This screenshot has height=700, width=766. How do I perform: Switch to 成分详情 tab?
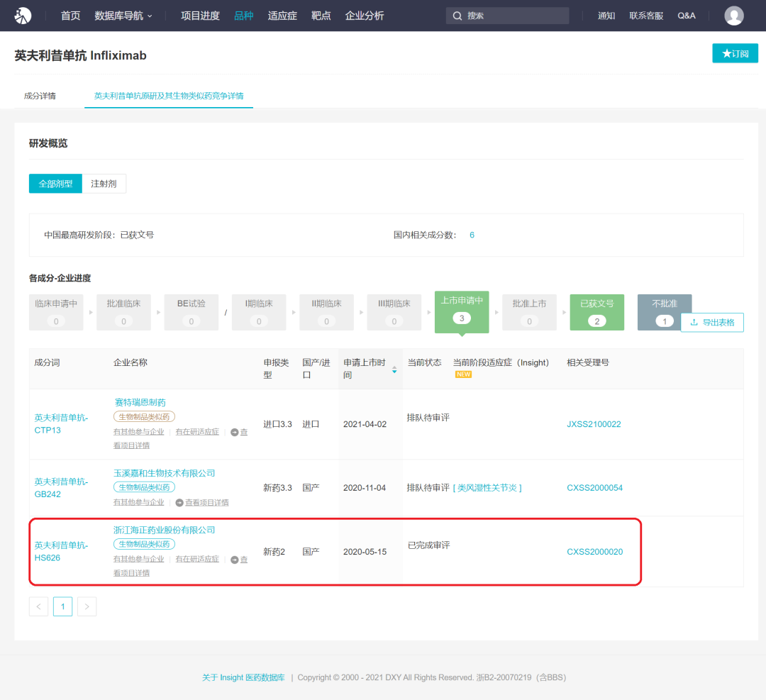click(40, 96)
